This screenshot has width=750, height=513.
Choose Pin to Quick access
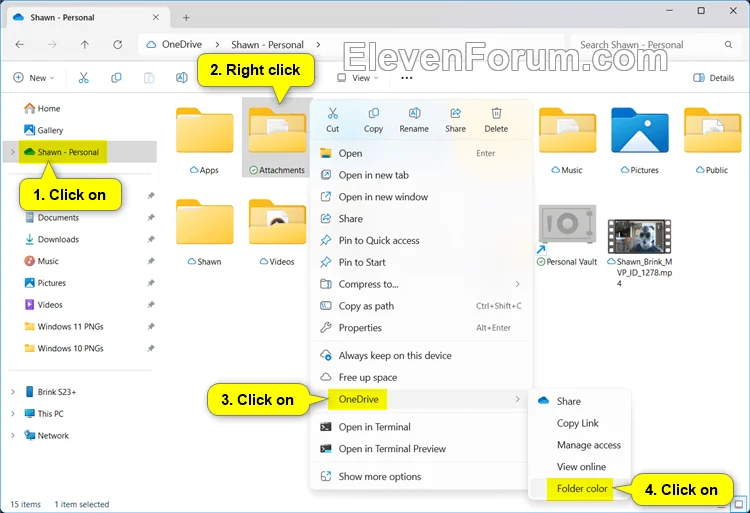click(x=421, y=240)
